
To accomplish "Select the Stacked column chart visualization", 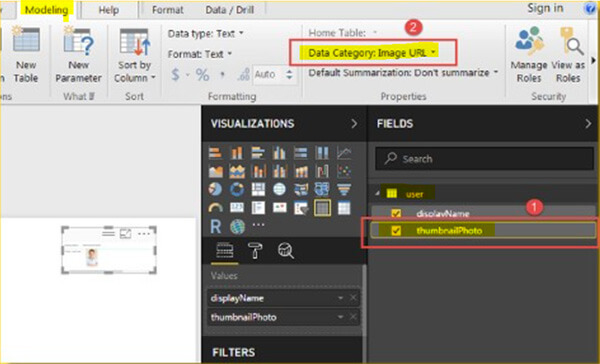I will click(237, 153).
